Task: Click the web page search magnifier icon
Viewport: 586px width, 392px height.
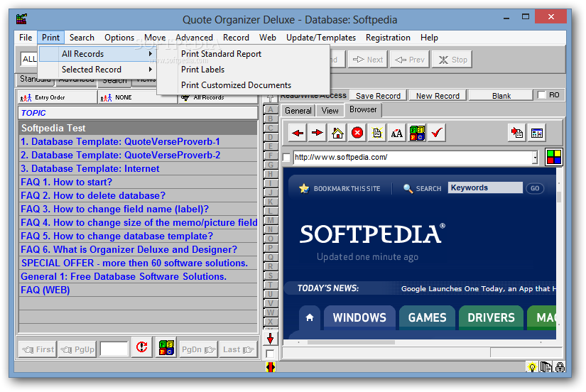Action: pos(408,188)
